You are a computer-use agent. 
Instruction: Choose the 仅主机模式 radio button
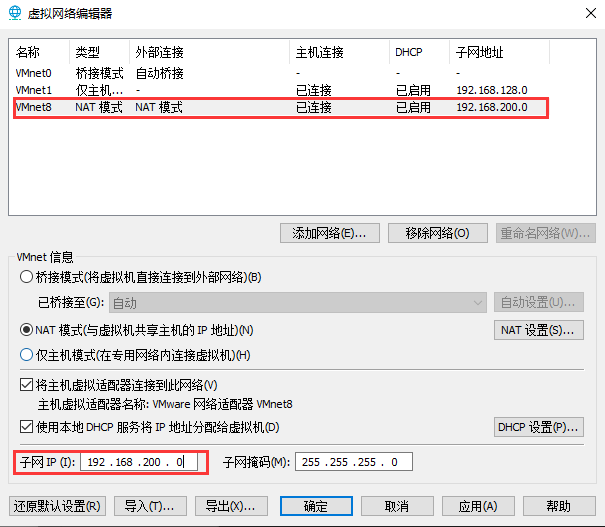click(27, 355)
